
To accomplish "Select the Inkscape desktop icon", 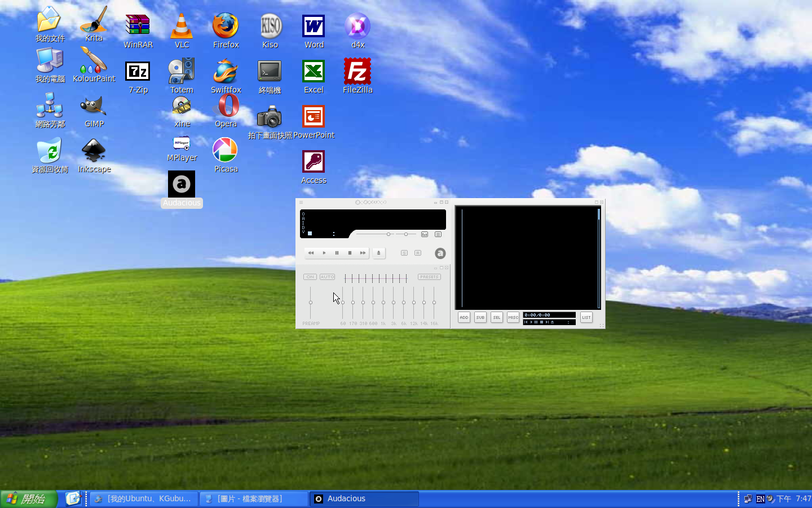I will point(94,156).
